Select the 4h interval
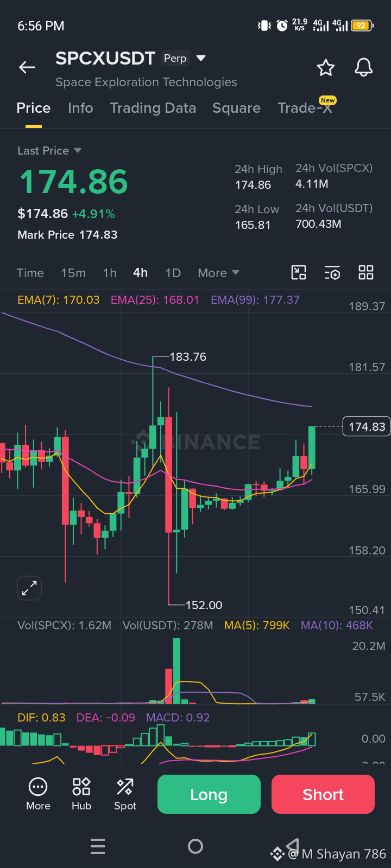Image resolution: width=391 pixels, height=868 pixels. (x=140, y=273)
